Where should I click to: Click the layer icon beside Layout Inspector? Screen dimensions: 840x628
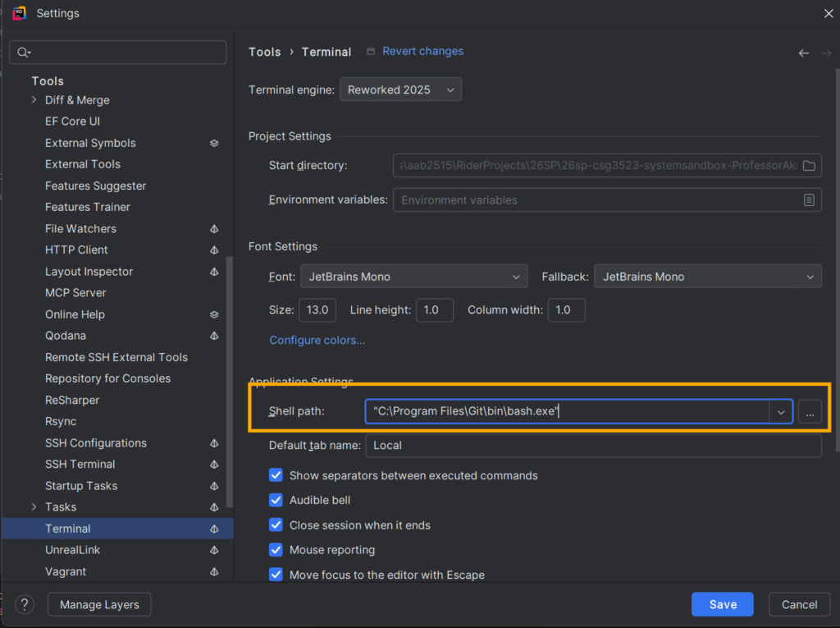214,272
